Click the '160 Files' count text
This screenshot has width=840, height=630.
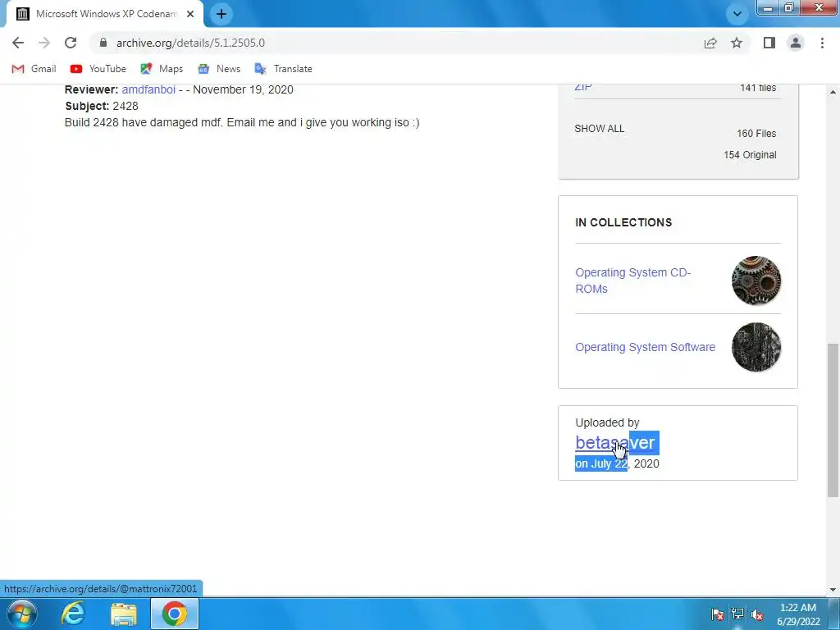756,134
